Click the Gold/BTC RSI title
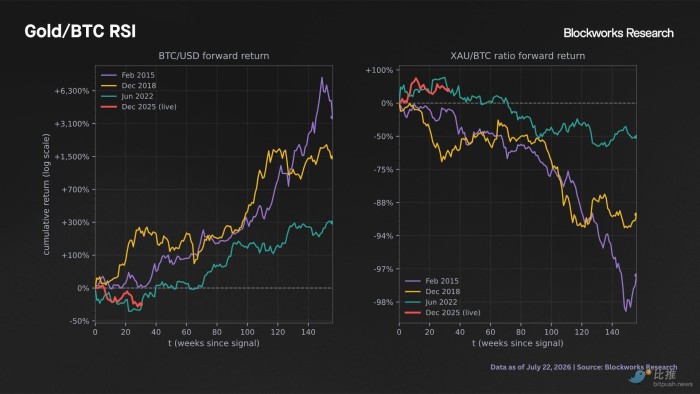This screenshot has height=394, width=700. coord(80,31)
